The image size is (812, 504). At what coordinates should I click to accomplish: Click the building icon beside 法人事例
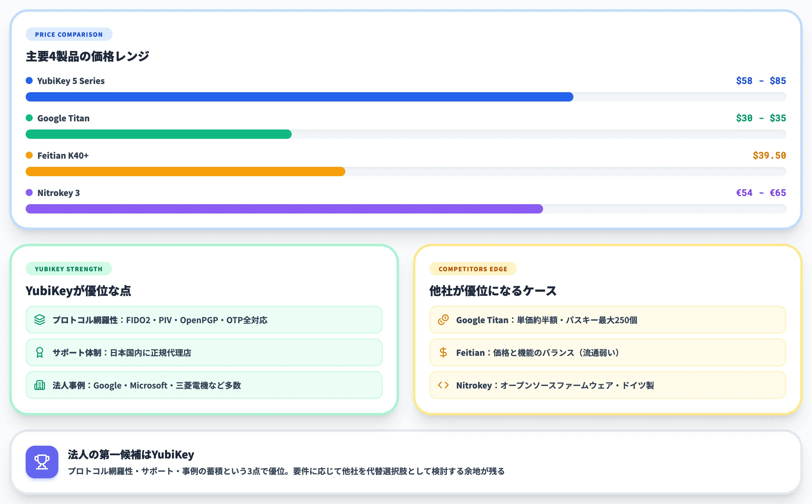(x=40, y=385)
